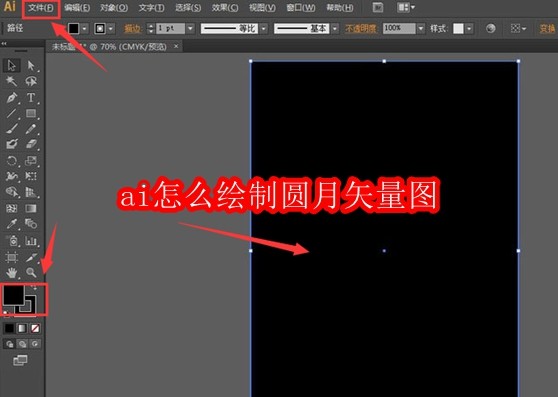Image resolution: width=558 pixels, height=397 pixels.
Task: Open the 文件(F) menu
Action: pos(41,8)
